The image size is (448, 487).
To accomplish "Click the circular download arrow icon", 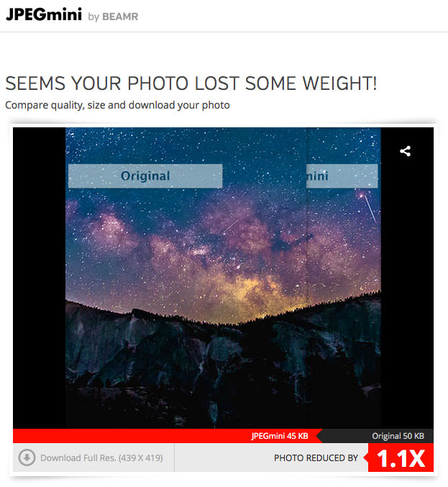I will tap(27, 458).
